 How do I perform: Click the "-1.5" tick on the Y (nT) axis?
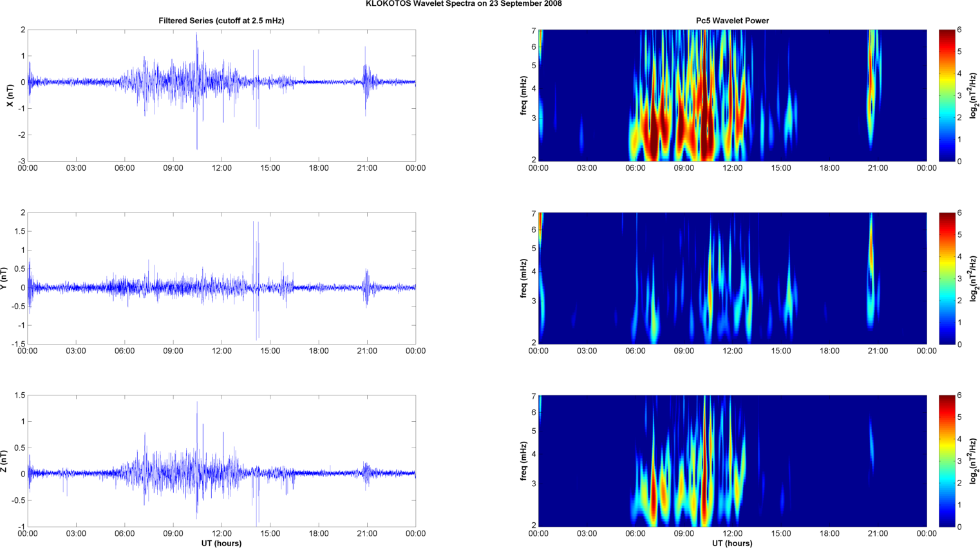click(19, 345)
